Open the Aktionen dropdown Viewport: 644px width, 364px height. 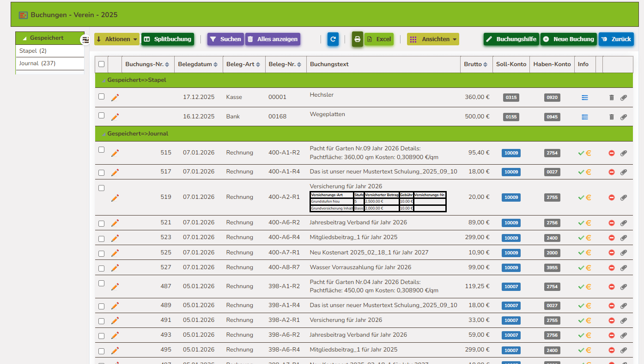(x=117, y=39)
